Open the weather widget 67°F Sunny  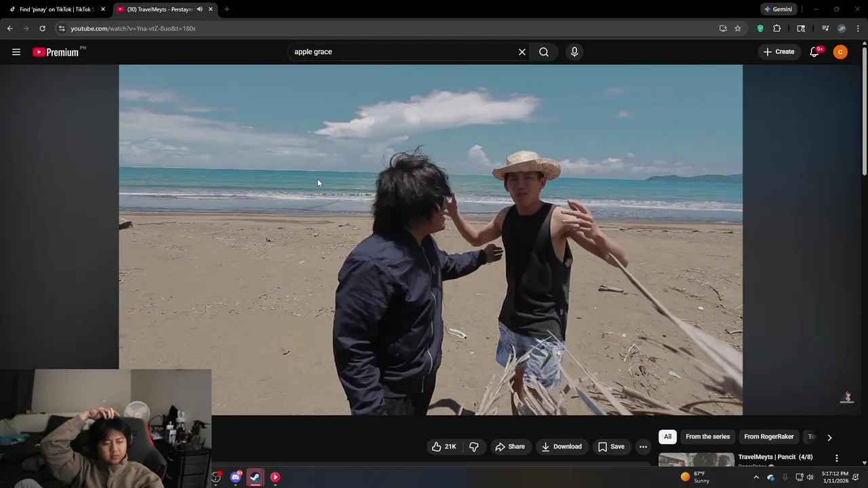click(x=695, y=477)
